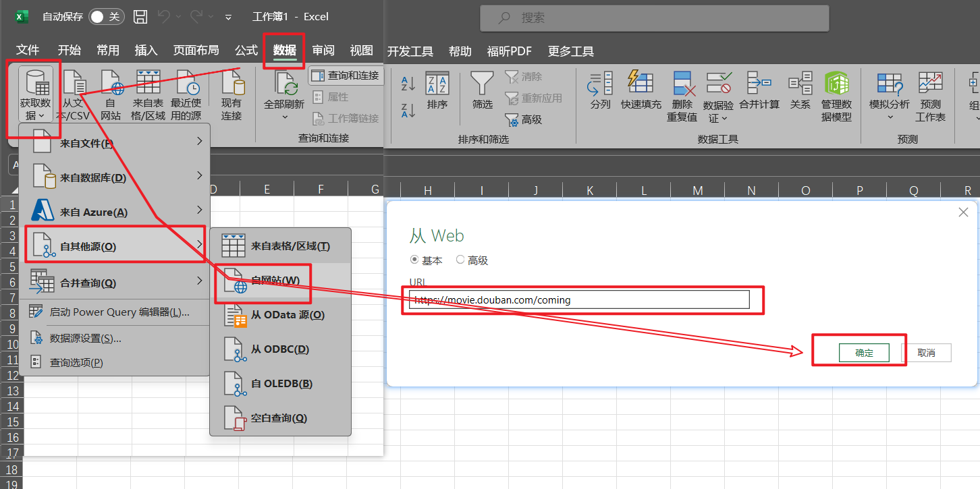
Task: Click the 筛选 (Filter) funnel icon
Action: (x=482, y=84)
